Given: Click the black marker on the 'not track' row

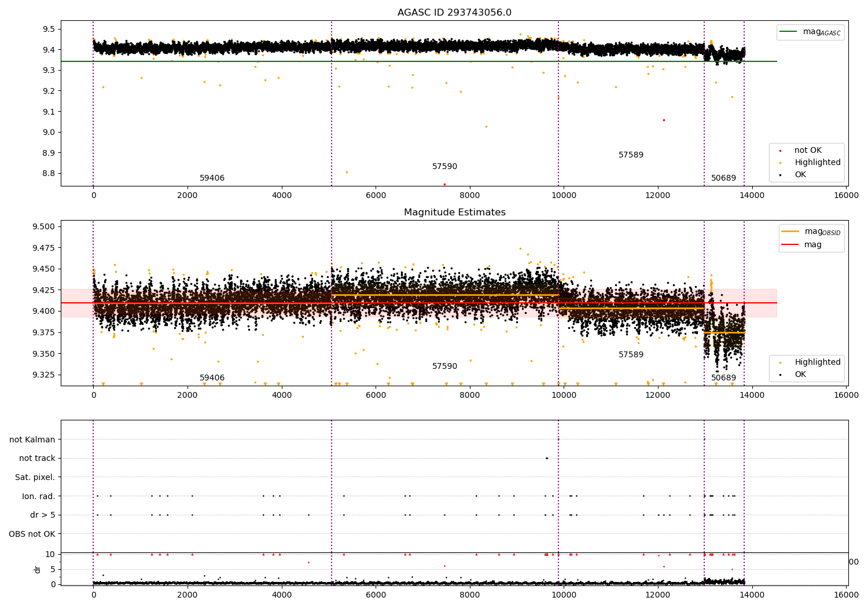Looking at the screenshot, I should point(546,458).
